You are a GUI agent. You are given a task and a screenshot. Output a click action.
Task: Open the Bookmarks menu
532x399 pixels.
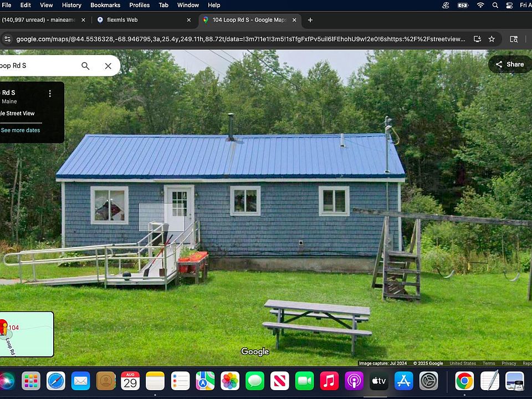[105, 5]
